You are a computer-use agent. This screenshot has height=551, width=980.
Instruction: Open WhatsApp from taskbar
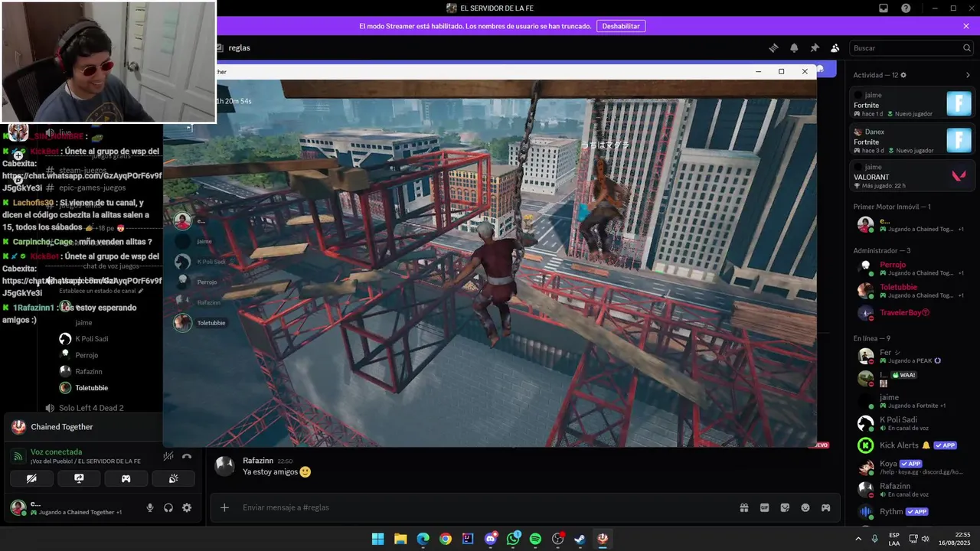513,539
